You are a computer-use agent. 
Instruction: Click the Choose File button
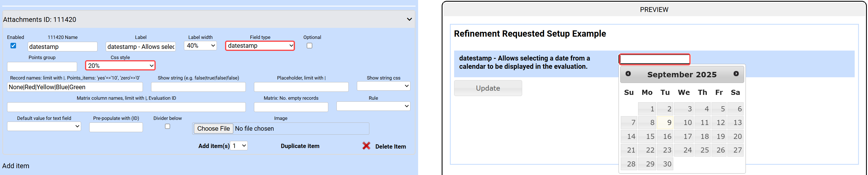tap(213, 128)
